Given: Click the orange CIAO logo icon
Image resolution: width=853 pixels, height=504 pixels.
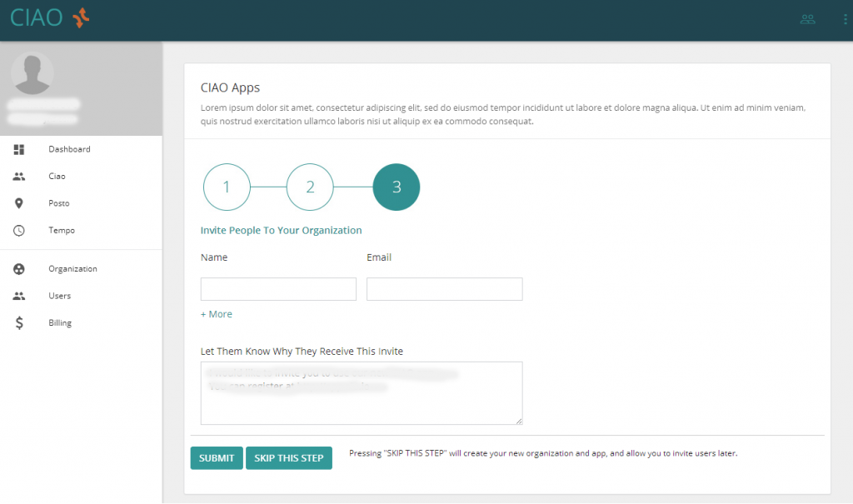Looking at the screenshot, I should [82, 17].
